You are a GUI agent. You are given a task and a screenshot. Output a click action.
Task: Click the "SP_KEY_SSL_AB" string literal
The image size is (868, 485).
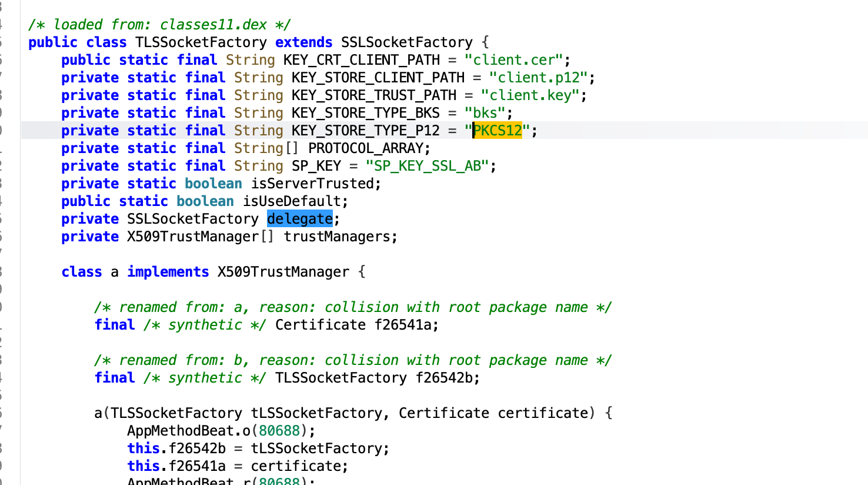pos(428,166)
